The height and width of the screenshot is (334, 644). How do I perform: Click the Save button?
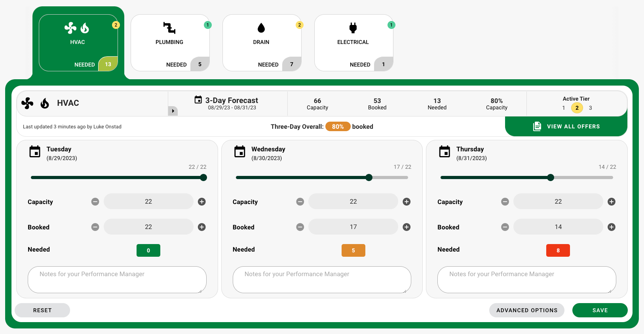click(600, 310)
